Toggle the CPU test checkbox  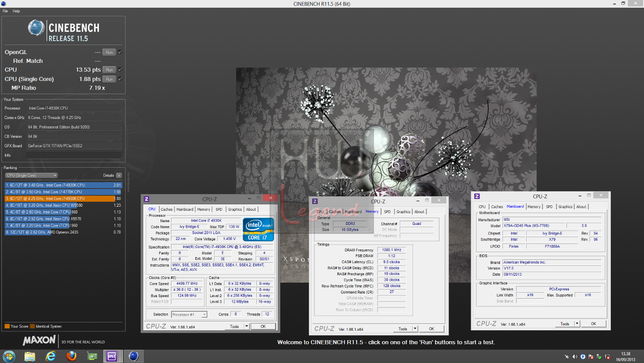[120, 69]
